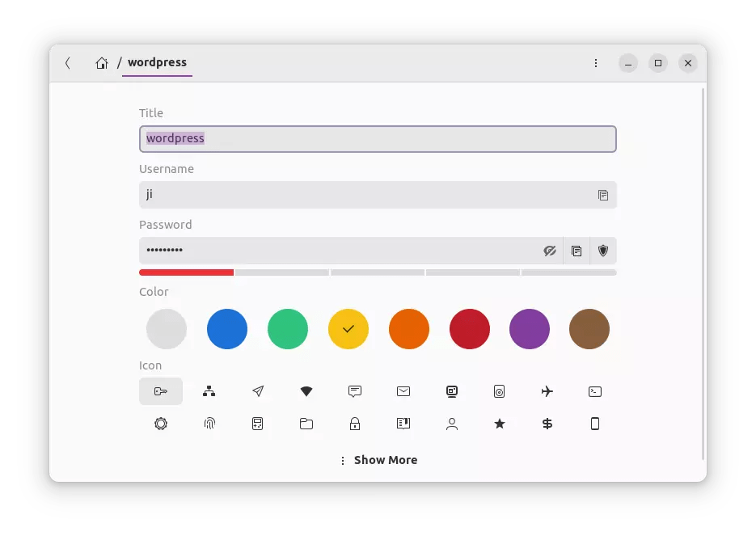Expand icon list with Show More
The image size is (756, 536).
(x=378, y=460)
